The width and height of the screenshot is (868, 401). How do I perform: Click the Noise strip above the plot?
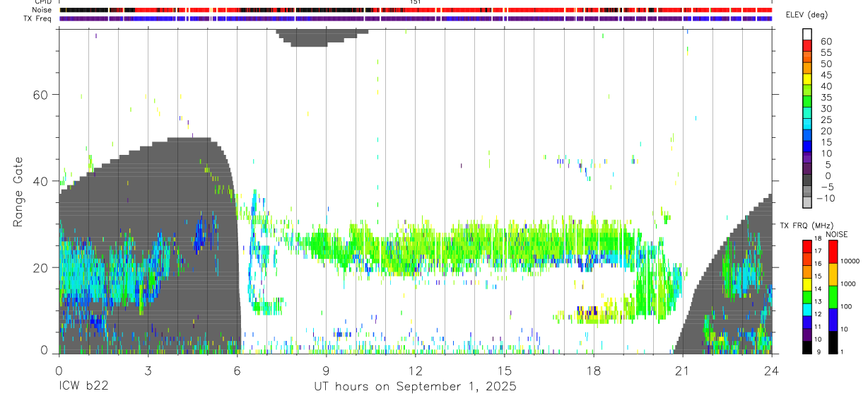point(415,10)
